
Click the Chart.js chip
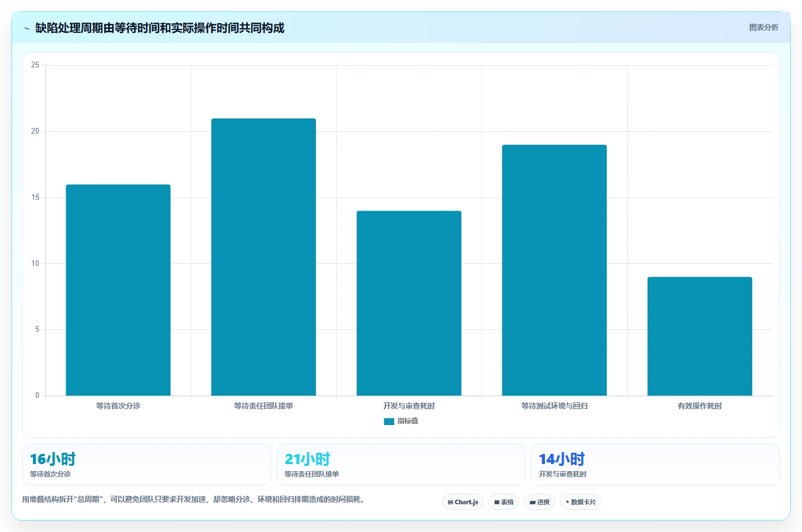tap(463, 502)
